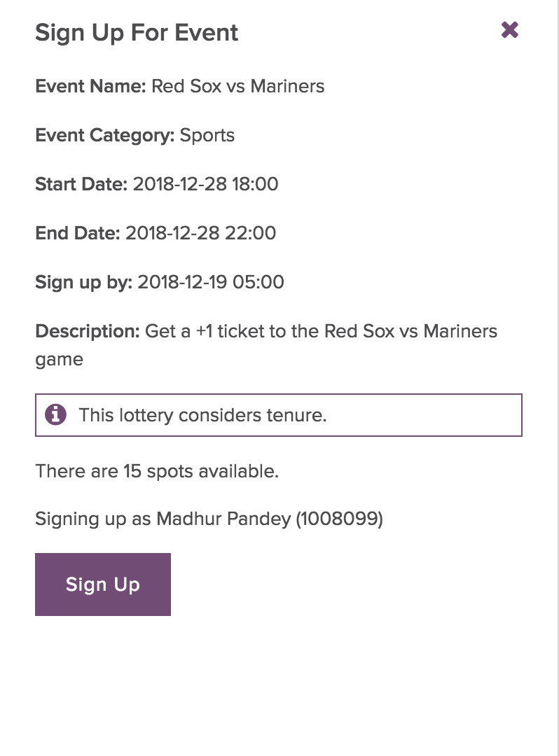Click the 'Description:' label
The width and height of the screenshot is (559, 756).
(x=88, y=331)
